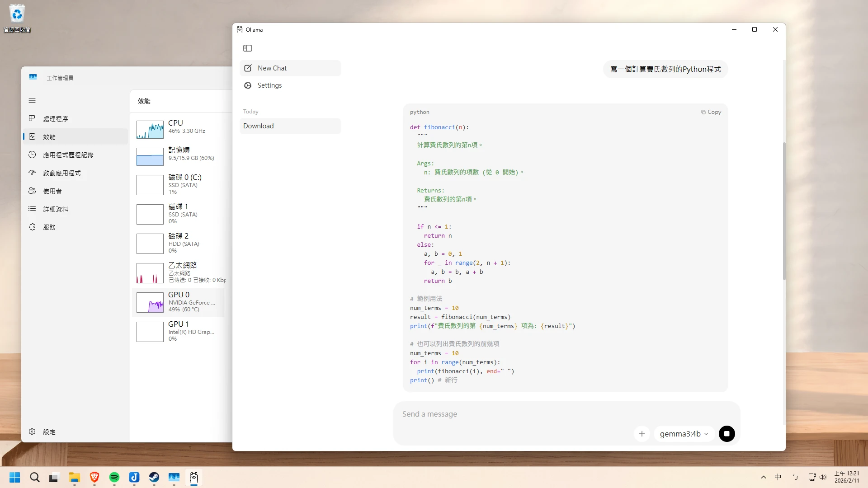Click the Spotify taskbar icon
This screenshot has width=868, height=488.
(114, 477)
